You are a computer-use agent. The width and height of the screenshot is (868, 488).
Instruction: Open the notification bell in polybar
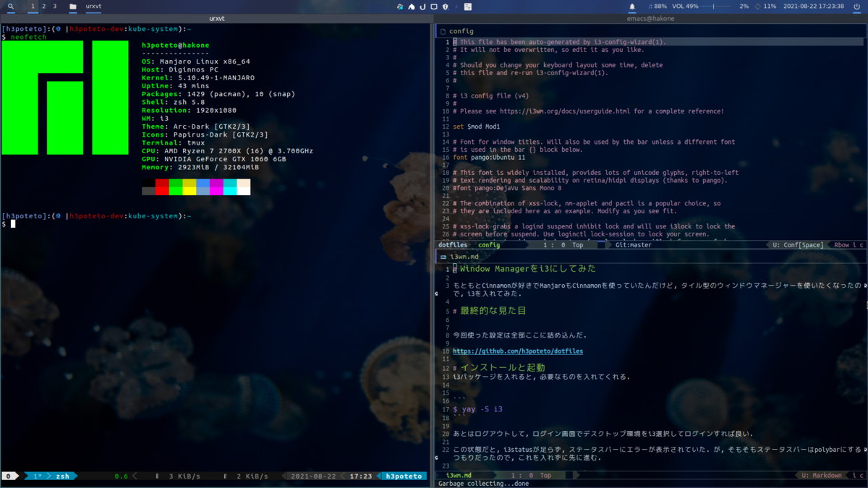[631, 7]
